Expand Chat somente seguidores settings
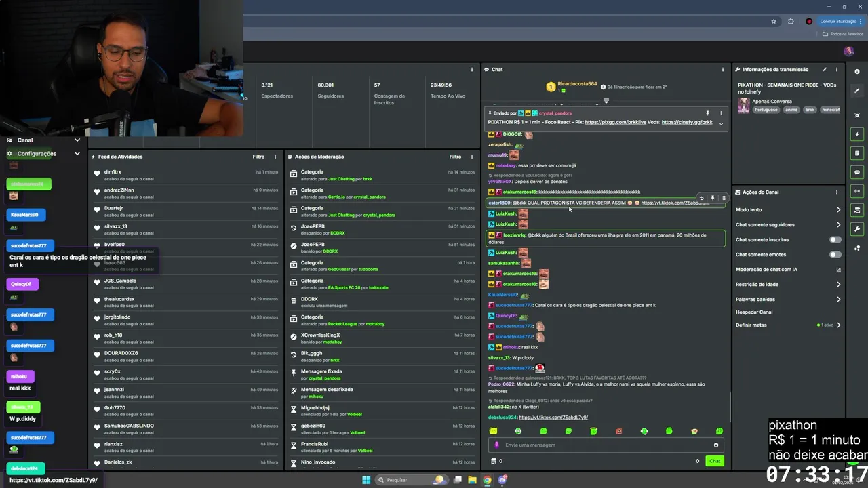 pyautogui.click(x=788, y=224)
